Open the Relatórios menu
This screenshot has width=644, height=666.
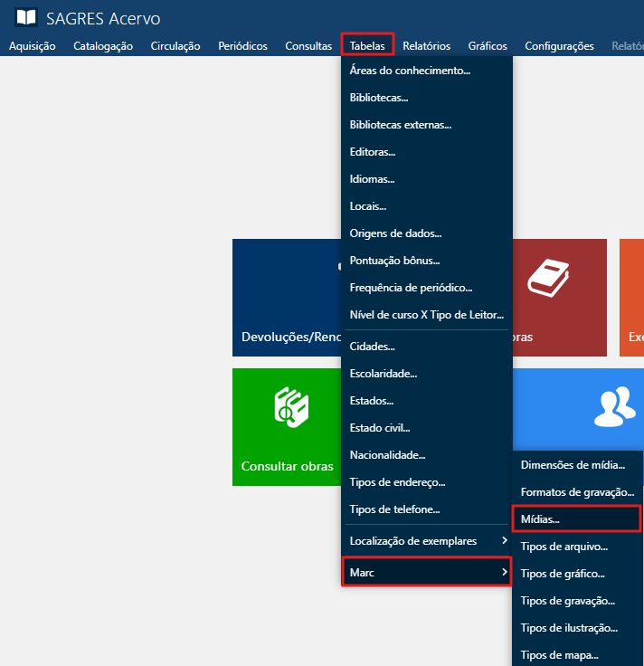click(x=426, y=46)
